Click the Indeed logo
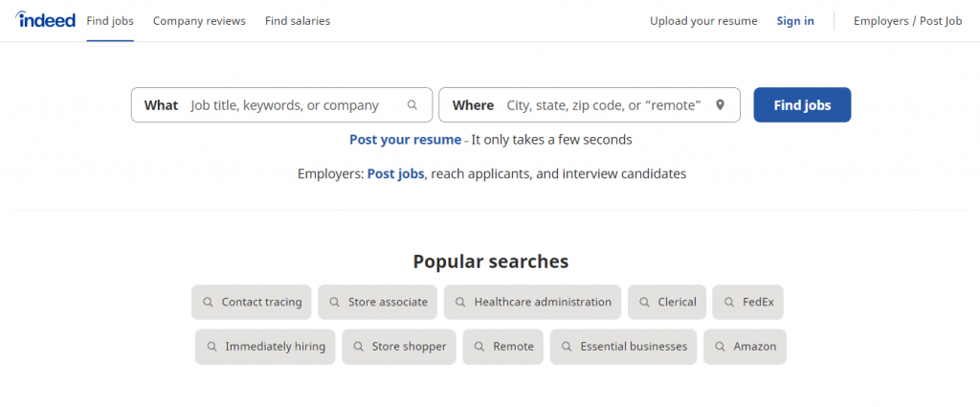This screenshot has height=407, width=980. [46, 20]
